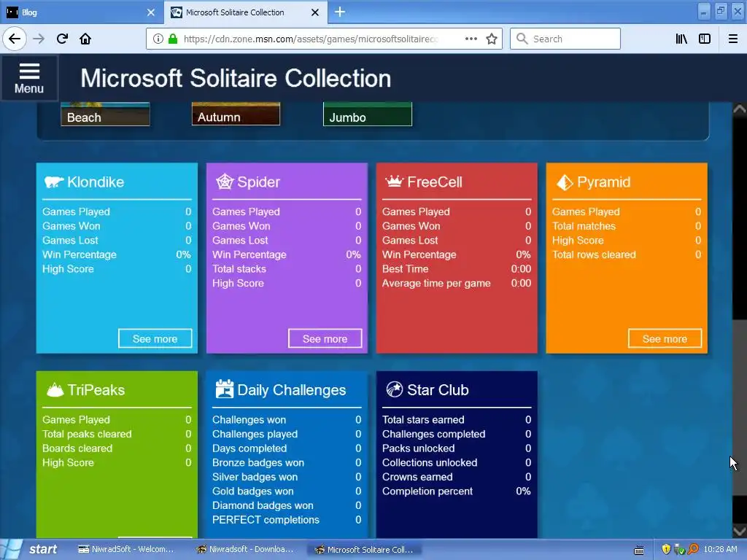747x560 pixels.
Task: Click the network connection tray icon
Action: coord(679,550)
